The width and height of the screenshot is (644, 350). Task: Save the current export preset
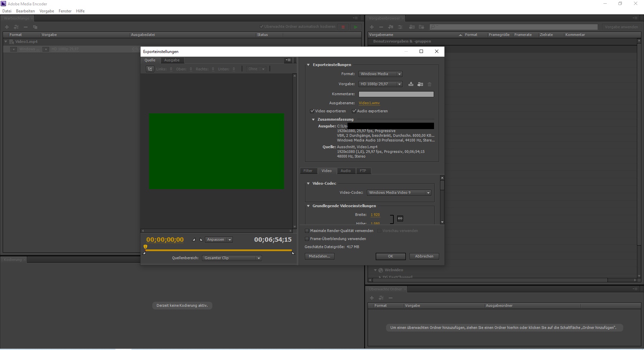411,84
